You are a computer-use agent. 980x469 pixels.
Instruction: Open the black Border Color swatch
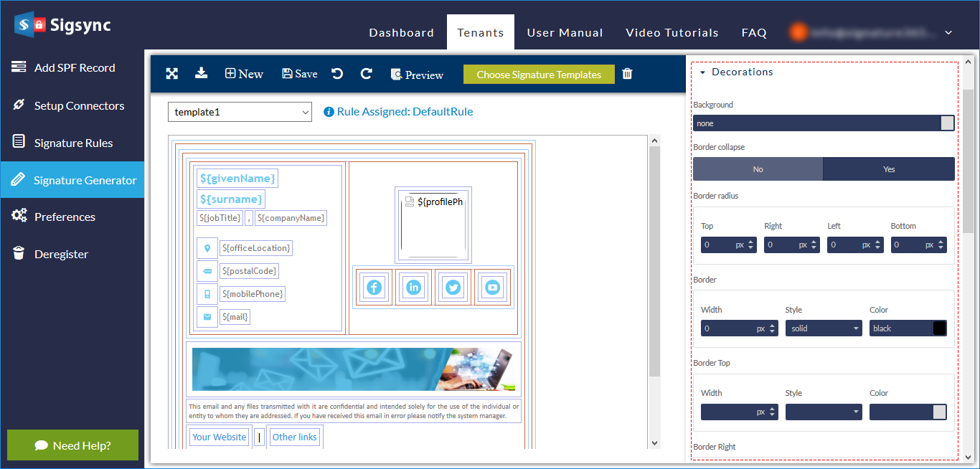[x=939, y=328]
